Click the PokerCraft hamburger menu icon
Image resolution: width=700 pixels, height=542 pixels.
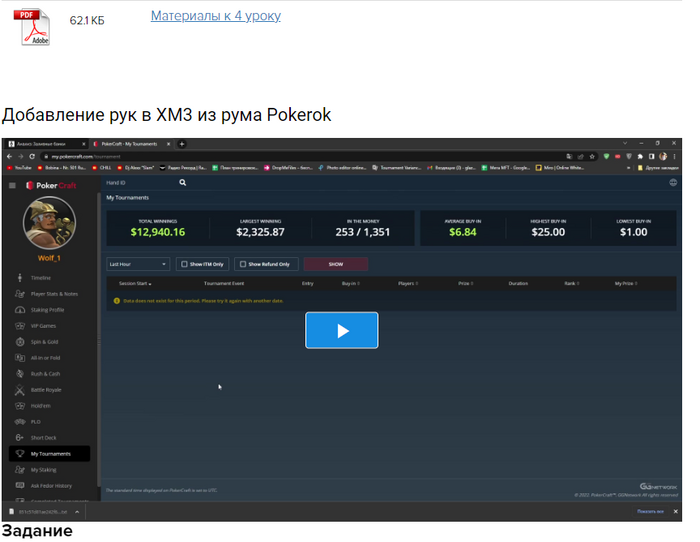pos(12,185)
